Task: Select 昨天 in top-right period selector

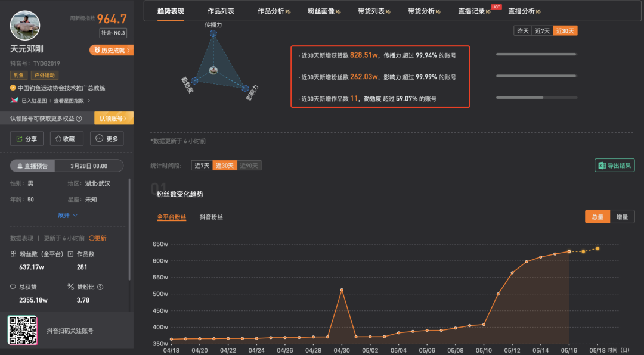Action: (x=522, y=31)
